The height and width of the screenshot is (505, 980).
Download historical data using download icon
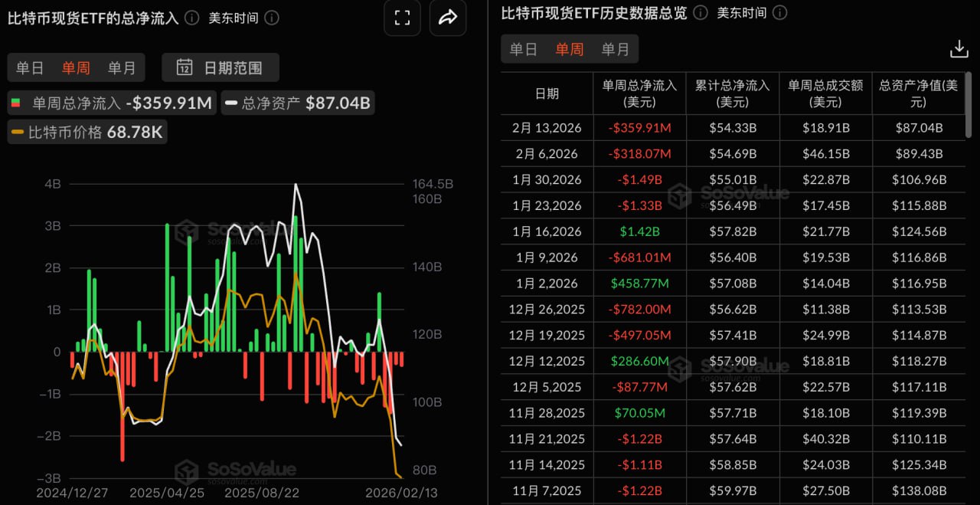point(959,49)
